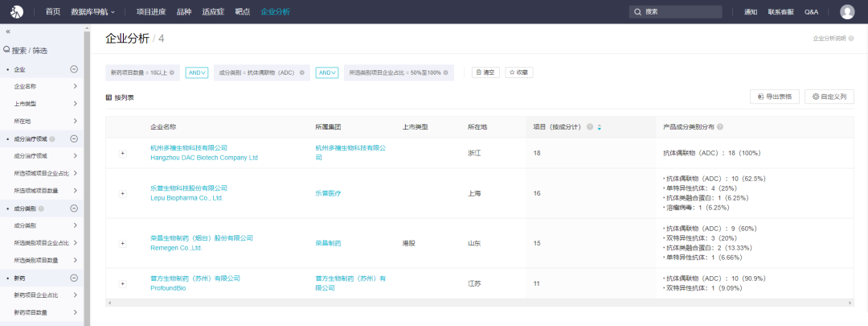Click the site logo in the top bar
868x326 pixels.
[17, 11]
